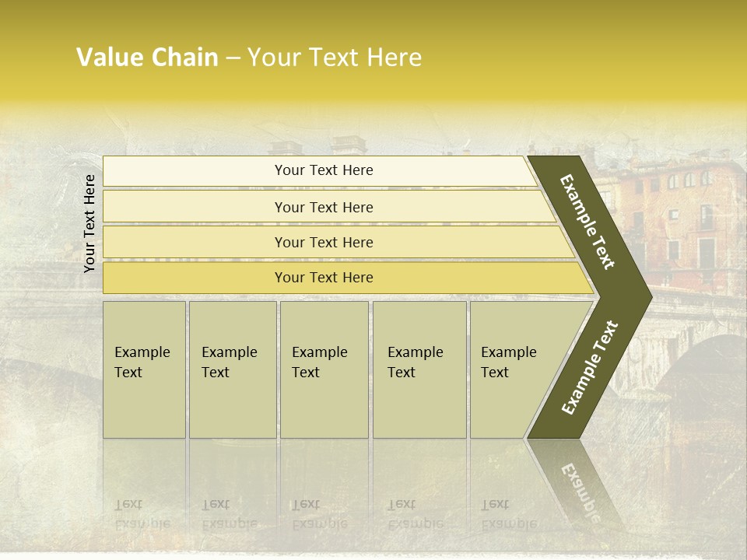Screen dimensions: 747x560
Task: Click the bold "Value Chain" title text
Action: coord(147,57)
